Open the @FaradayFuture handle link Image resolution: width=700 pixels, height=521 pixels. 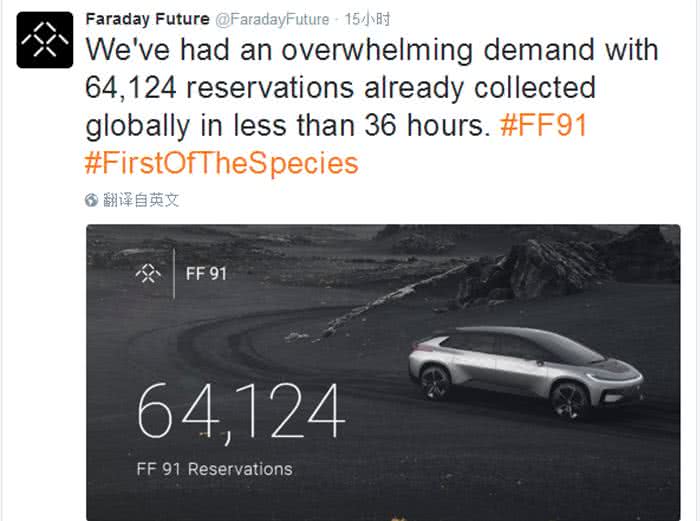point(272,19)
